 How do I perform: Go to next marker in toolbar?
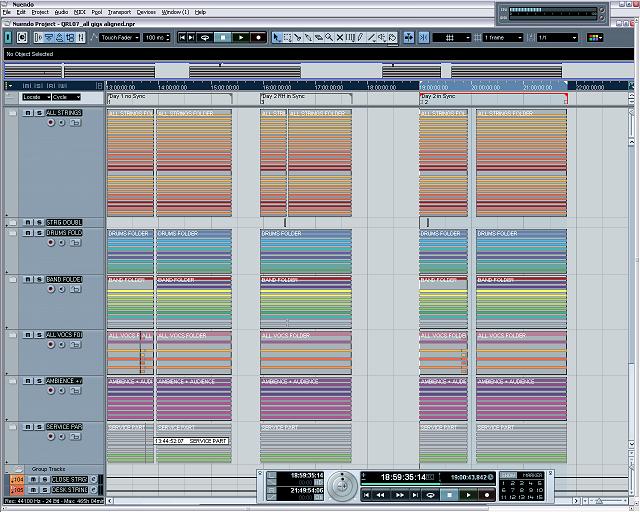point(191,38)
